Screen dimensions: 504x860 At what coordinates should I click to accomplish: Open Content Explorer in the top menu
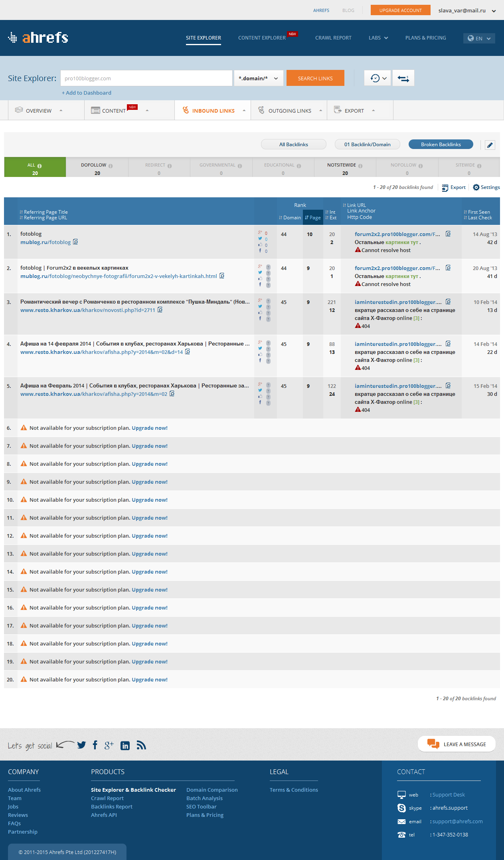point(262,38)
